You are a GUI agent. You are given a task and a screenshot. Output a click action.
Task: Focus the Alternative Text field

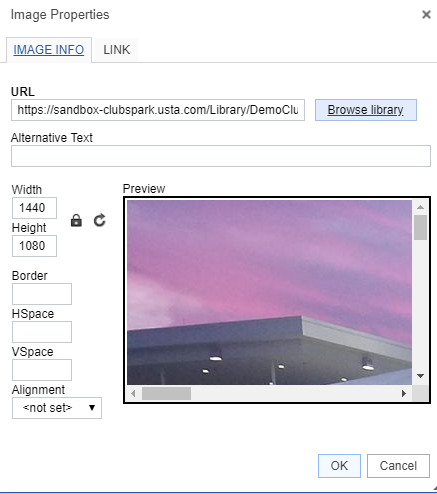coord(221,156)
